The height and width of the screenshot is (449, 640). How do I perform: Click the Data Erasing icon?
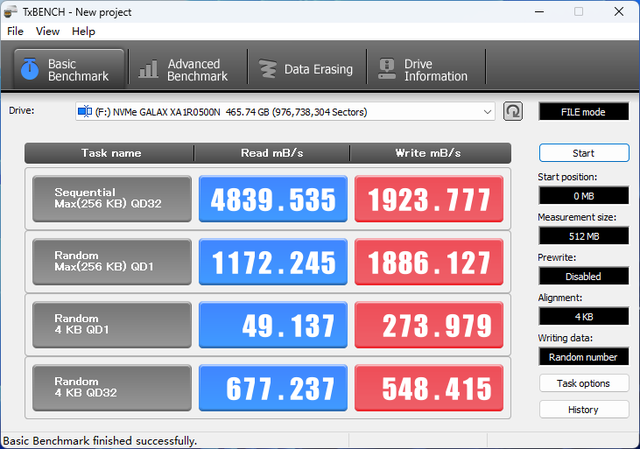pyautogui.click(x=268, y=69)
